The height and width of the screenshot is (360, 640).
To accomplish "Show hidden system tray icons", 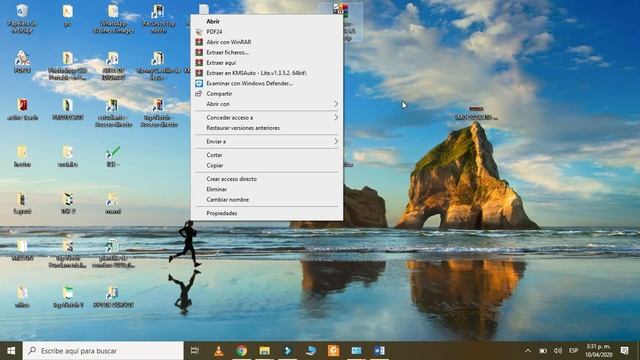I will 528,351.
